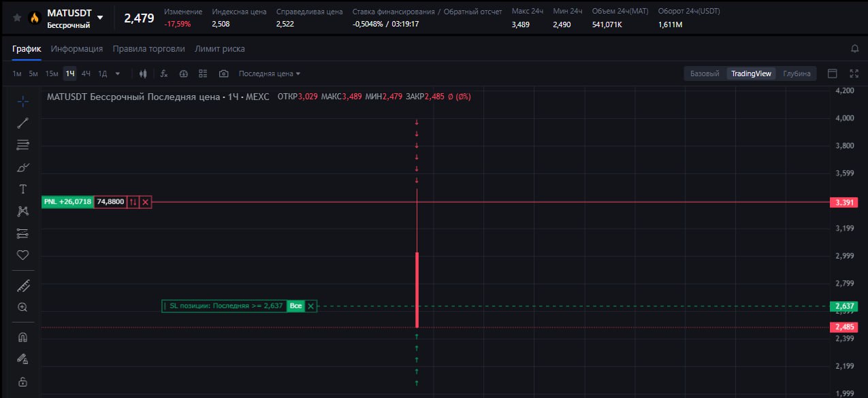Select the brush drawing tool
The width and height of the screenshot is (868, 398).
[22, 167]
